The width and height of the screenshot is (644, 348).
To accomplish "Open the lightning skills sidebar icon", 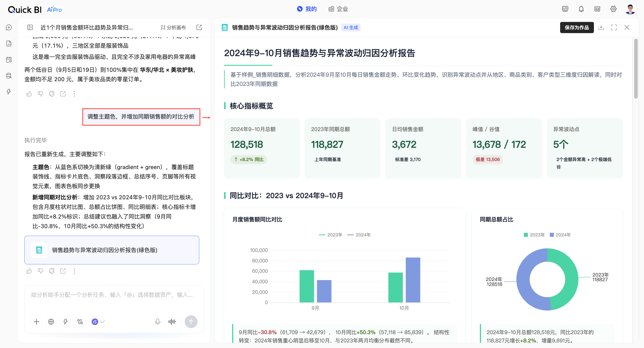I will [9, 91].
